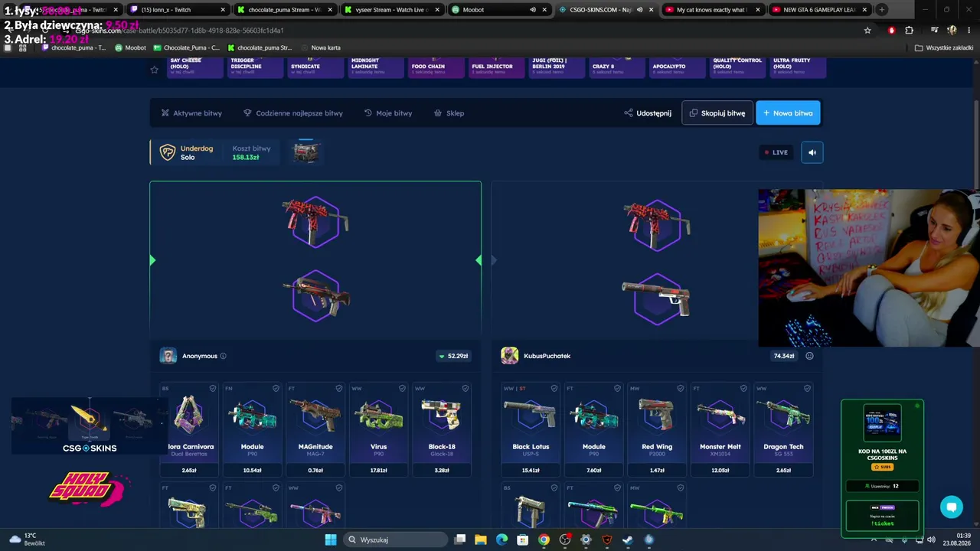
Task: Click the shield icon on the MAGnitude card
Action: click(x=338, y=389)
